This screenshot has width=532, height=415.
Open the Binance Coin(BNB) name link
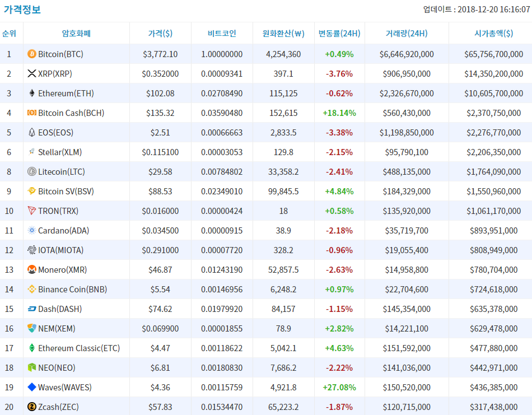point(73,289)
